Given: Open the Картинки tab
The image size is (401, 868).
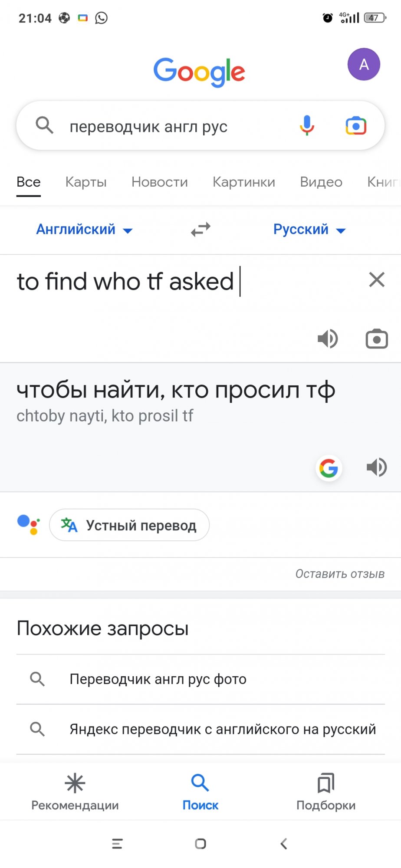Looking at the screenshot, I should click(244, 182).
